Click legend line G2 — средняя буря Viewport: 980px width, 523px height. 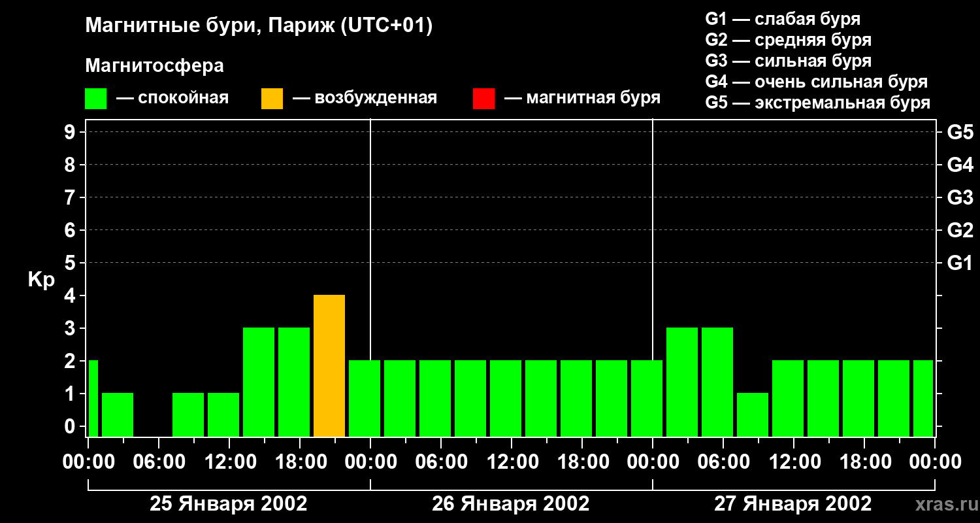(788, 40)
